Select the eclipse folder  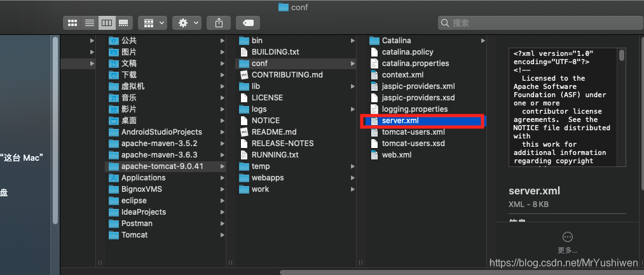(165, 201)
